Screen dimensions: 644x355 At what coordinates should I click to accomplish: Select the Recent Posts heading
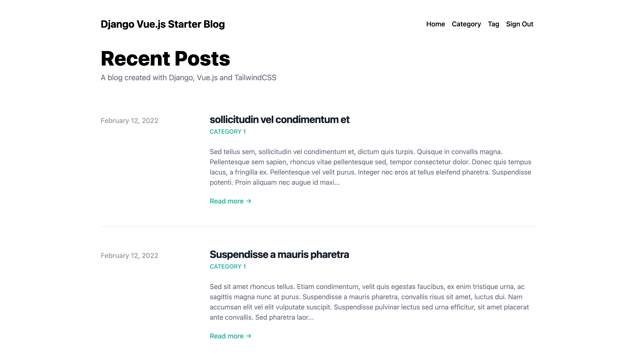165,59
